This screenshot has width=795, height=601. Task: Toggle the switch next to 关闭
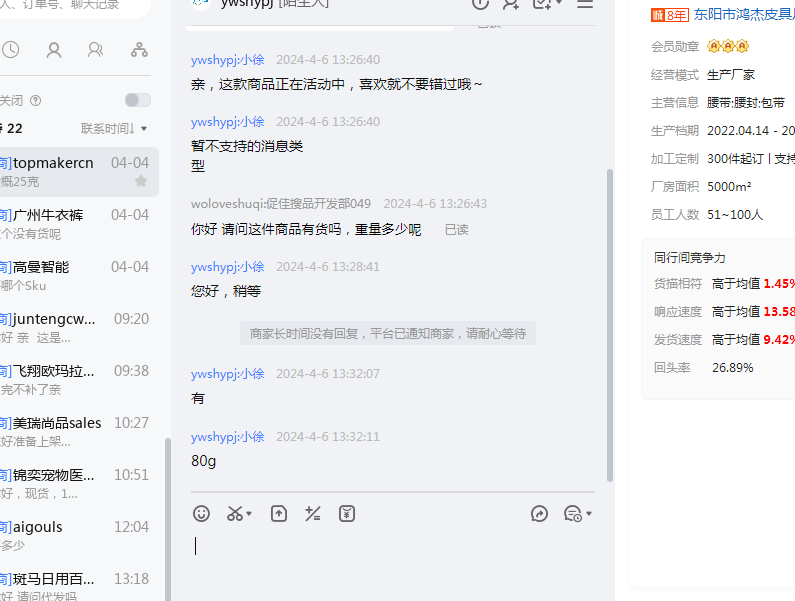point(138,100)
